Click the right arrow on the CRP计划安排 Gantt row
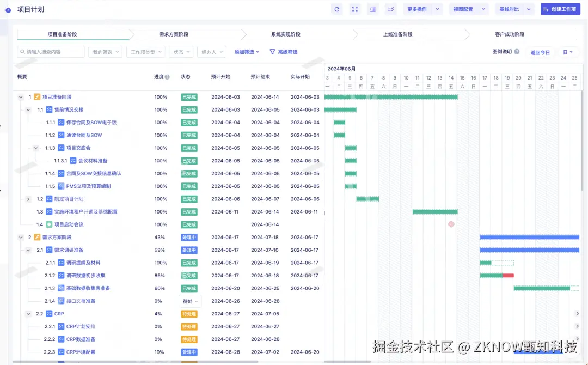588x365 pixels. (578, 326)
